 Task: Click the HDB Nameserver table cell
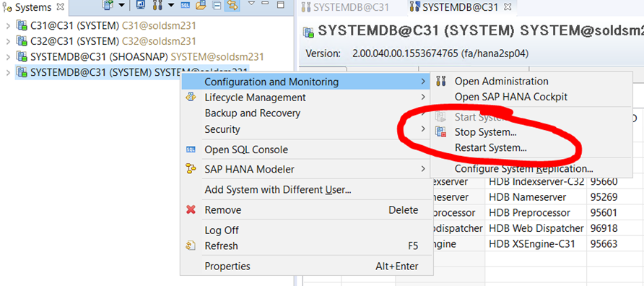tap(536, 197)
